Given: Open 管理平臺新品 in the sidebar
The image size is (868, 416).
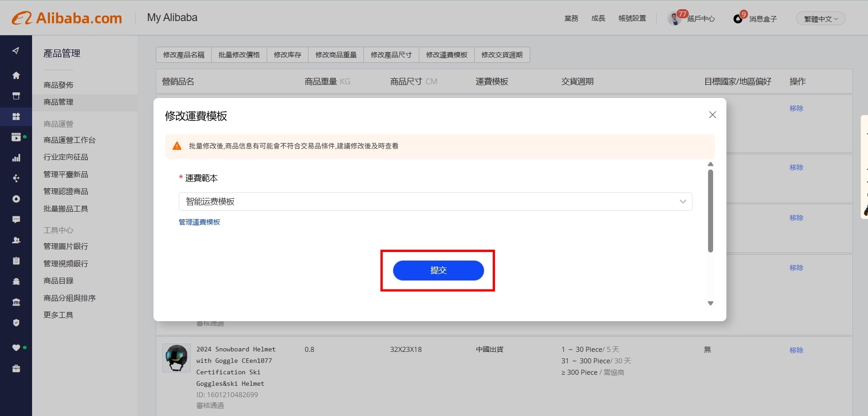Looking at the screenshot, I should coord(66,174).
